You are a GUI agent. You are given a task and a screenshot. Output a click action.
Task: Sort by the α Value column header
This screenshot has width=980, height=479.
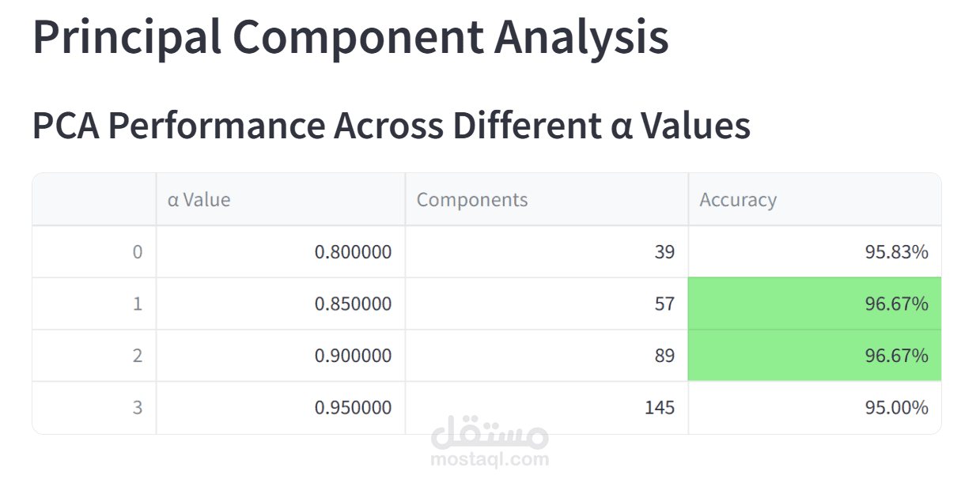tap(199, 200)
